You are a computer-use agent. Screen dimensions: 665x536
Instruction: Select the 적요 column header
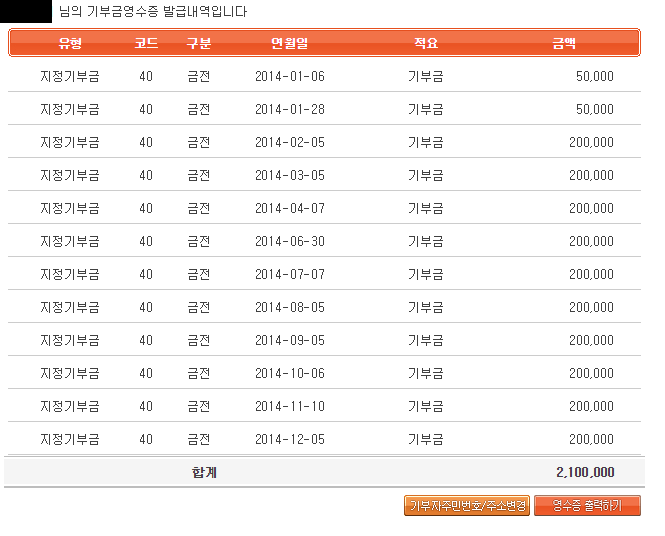(426, 43)
